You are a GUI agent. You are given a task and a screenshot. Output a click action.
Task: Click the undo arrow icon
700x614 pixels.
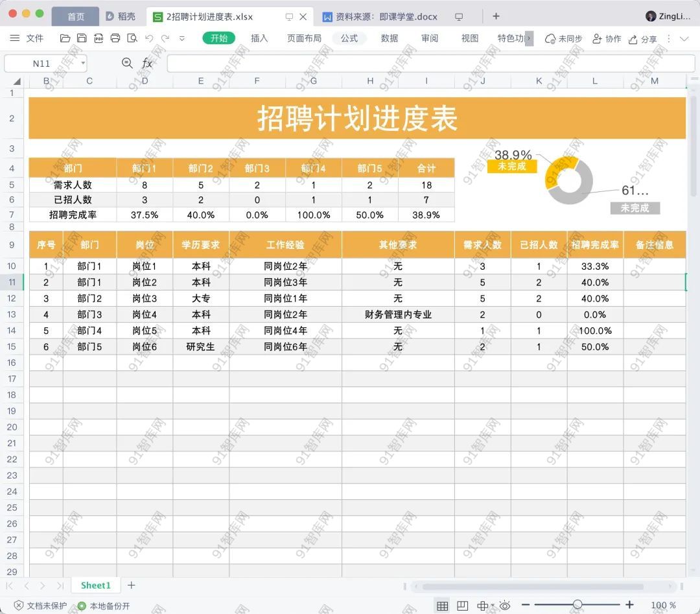[x=149, y=38]
